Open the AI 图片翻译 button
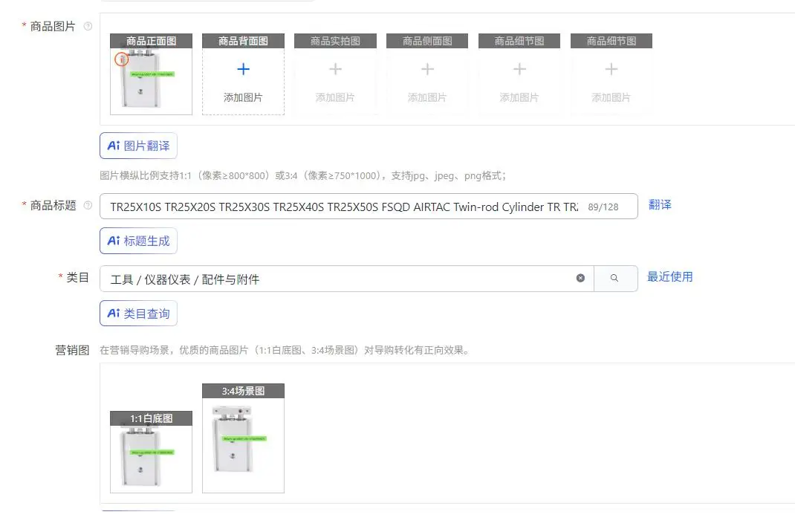 coord(138,146)
